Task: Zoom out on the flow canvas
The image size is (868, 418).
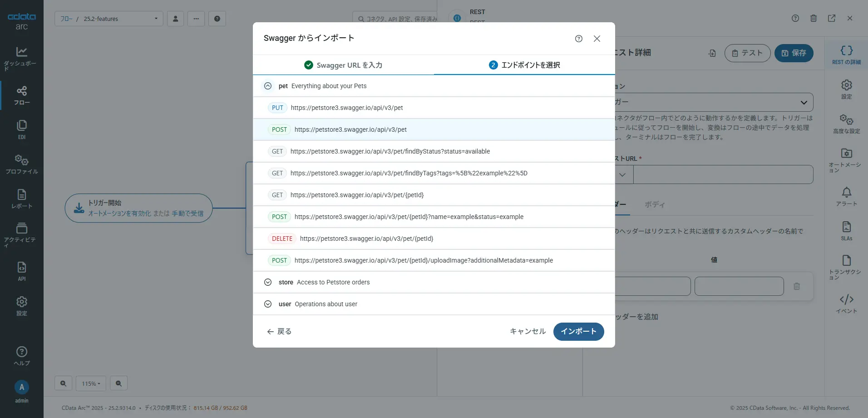Action: point(118,383)
